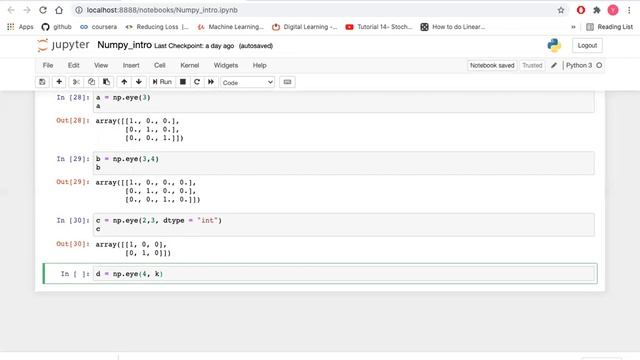Open the File menu

point(48,65)
